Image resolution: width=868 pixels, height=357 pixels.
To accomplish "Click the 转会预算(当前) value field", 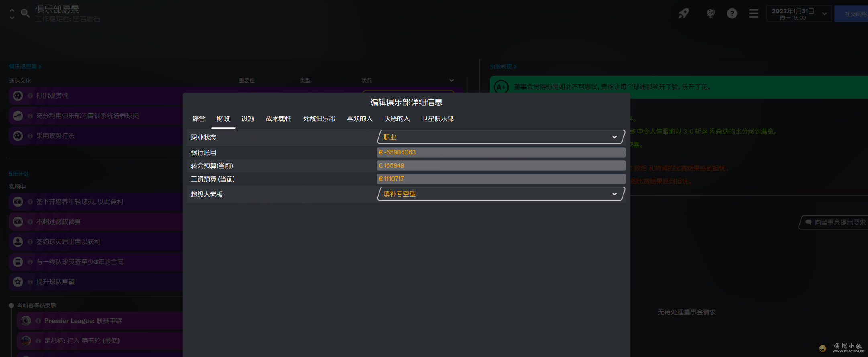I will (501, 166).
